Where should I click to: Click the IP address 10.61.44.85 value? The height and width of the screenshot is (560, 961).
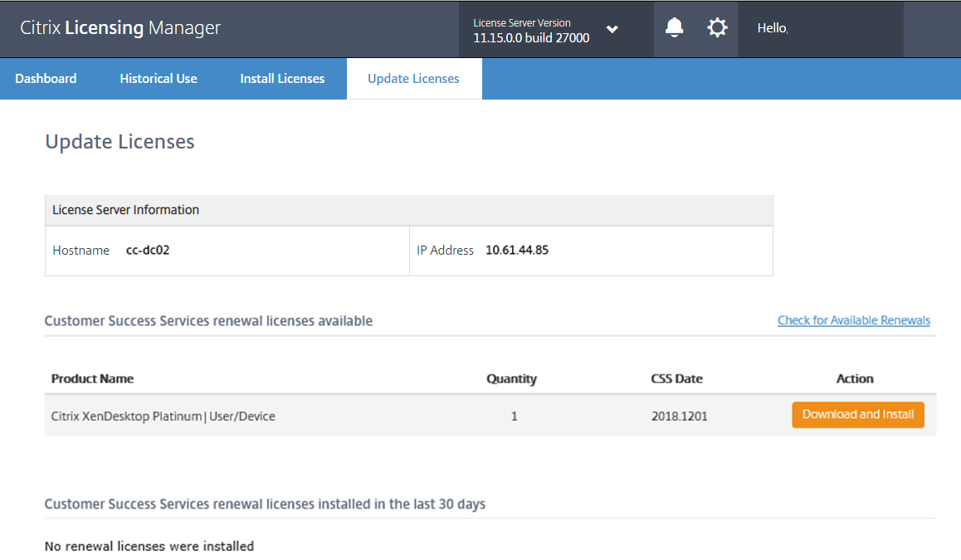(517, 250)
